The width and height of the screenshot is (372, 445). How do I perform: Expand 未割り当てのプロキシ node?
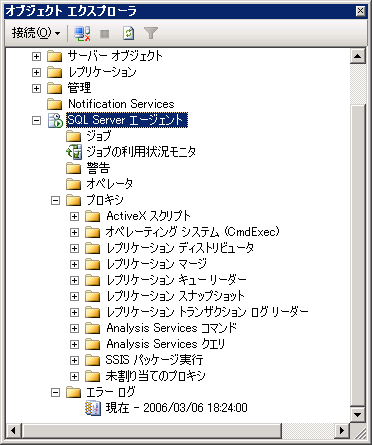point(74,376)
